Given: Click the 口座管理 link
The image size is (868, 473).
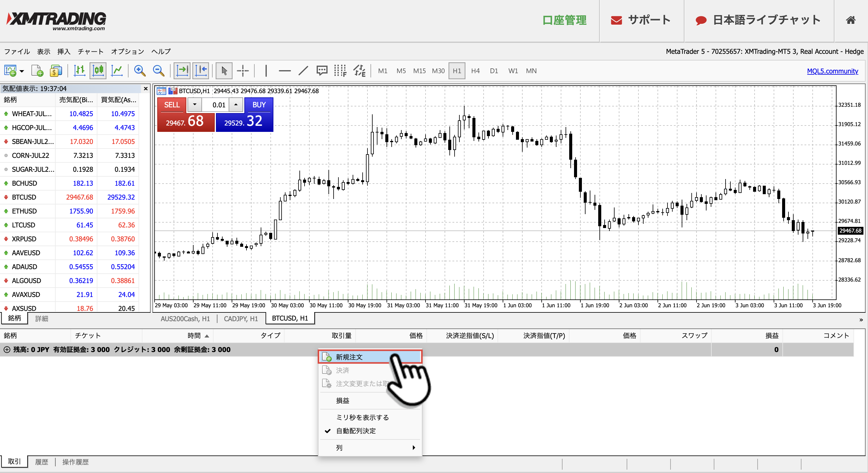Looking at the screenshot, I should coord(564,20).
